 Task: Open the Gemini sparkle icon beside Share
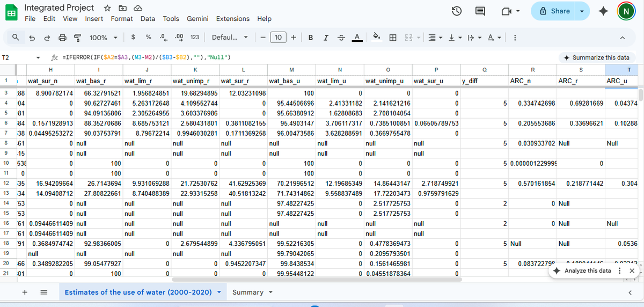[x=602, y=11]
